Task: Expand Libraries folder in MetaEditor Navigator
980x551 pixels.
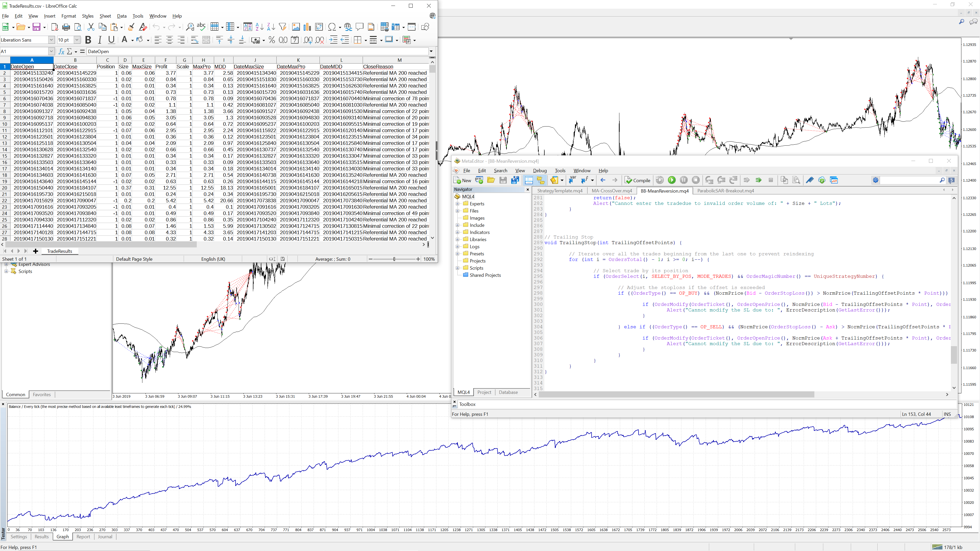Action: click(458, 240)
